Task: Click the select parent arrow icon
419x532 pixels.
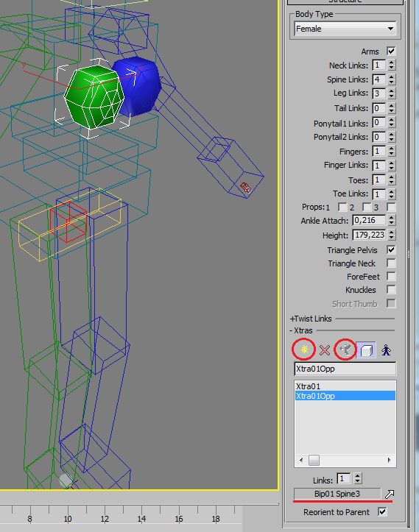Action: point(389,494)
